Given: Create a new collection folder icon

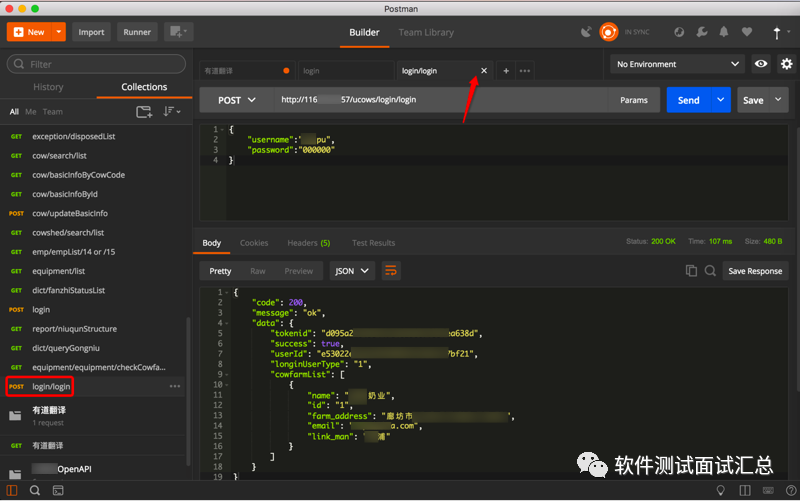Looking at the screenshot, I should pos(144,112).
